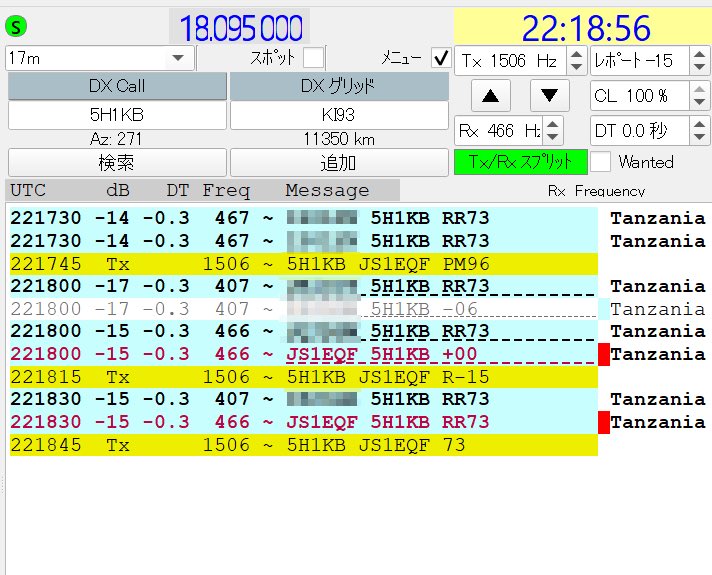Decrease the DT 0.0 秒 spinner
The height and width of the screenshot is (575, 712).
coord(700,137)
